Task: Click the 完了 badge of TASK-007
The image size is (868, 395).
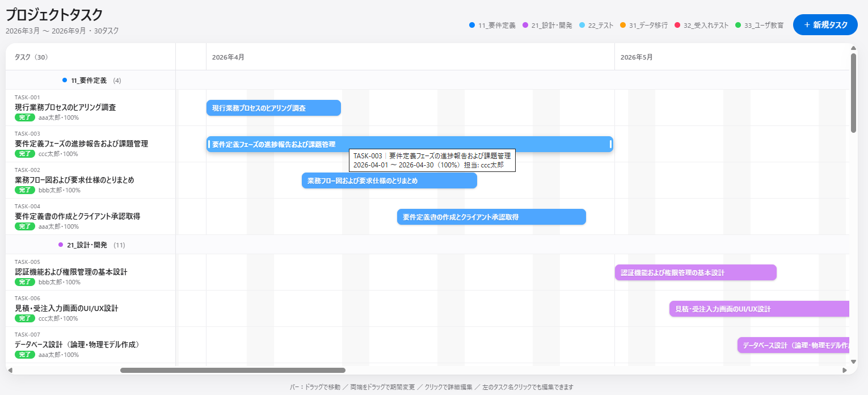Action: click(25, 355)
